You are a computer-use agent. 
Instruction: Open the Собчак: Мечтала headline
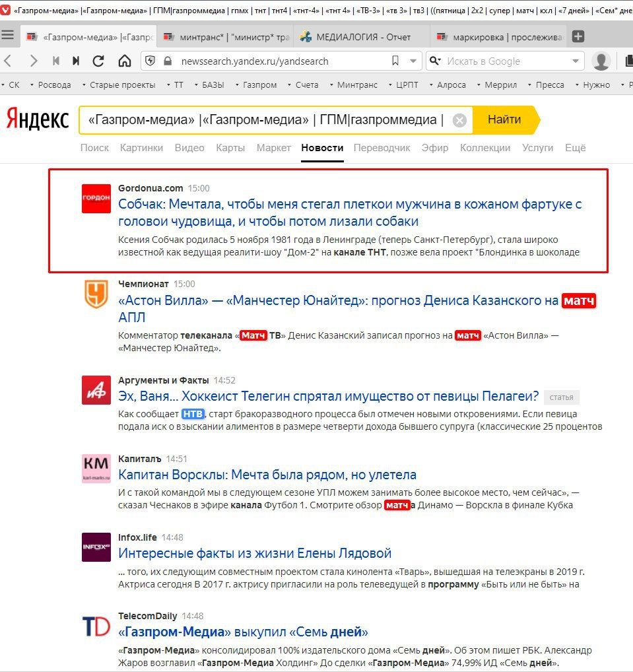pos(350,213)
